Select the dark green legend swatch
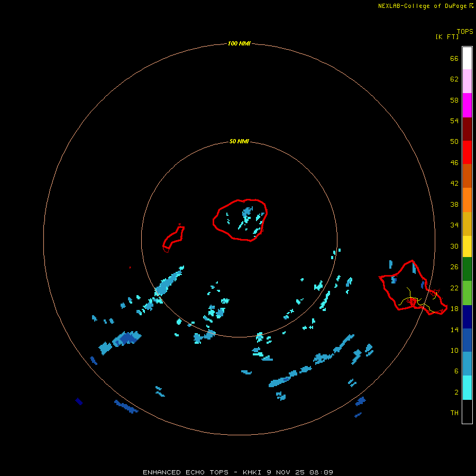The image size is (476, 476). point(467,269)
